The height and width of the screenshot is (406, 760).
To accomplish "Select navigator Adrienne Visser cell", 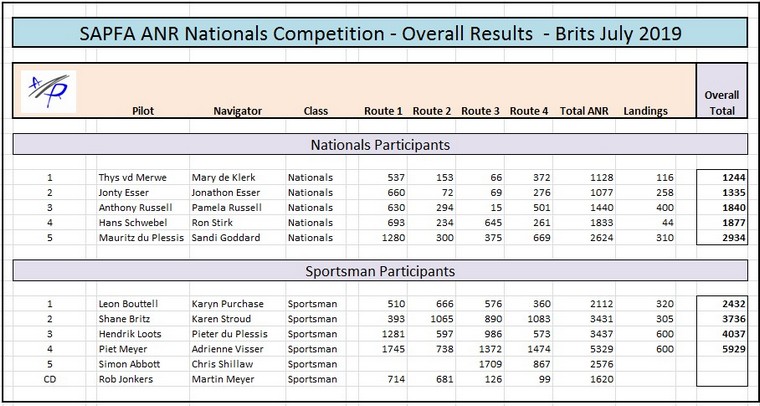I will pos(228,349).
